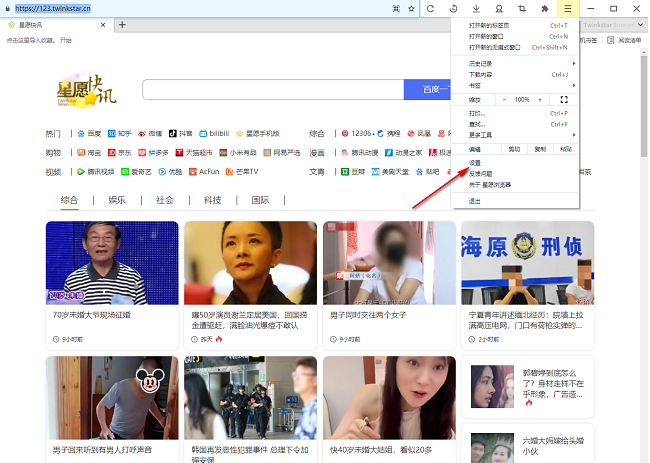Open the 腾讯视频 video shortcut

[x=96, y=172]
